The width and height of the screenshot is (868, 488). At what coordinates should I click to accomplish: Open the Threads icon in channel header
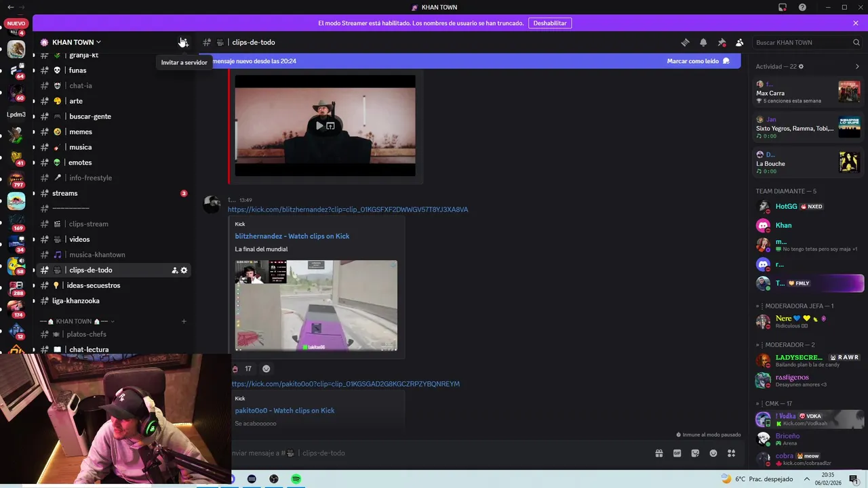coord(685,42)
